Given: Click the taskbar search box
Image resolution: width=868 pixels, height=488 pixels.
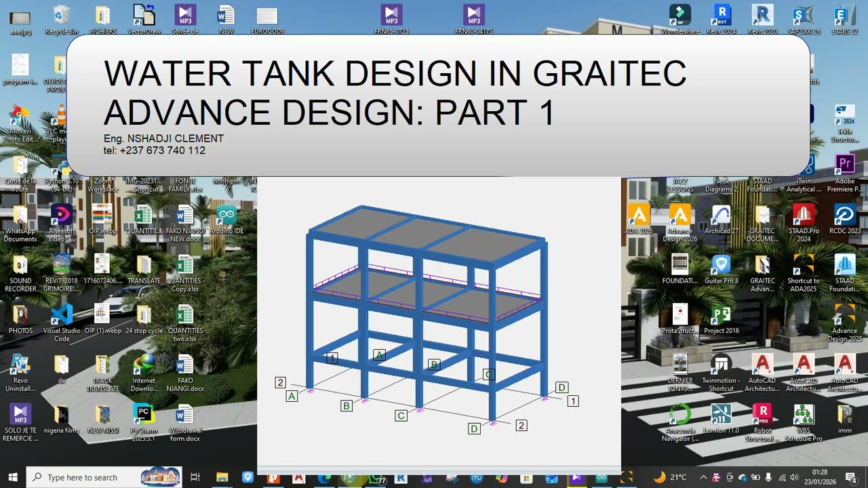Looking at the screenshot, I should click(x=104, y=477).
